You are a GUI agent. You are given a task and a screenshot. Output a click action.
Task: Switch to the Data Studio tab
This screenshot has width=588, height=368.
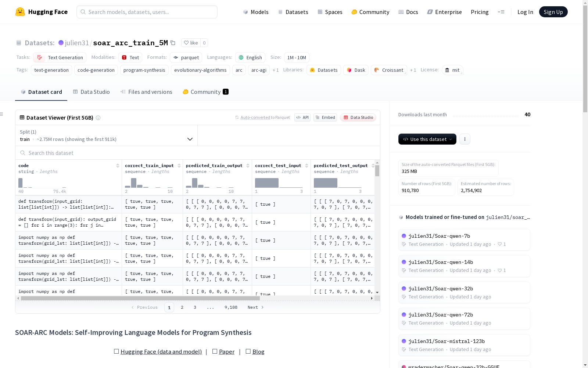click(91, 92)
